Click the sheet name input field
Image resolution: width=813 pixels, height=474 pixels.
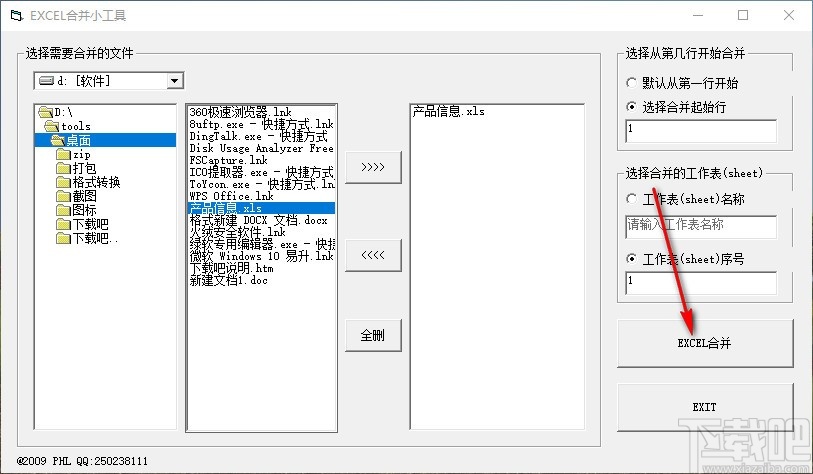[x=701, y=227]
